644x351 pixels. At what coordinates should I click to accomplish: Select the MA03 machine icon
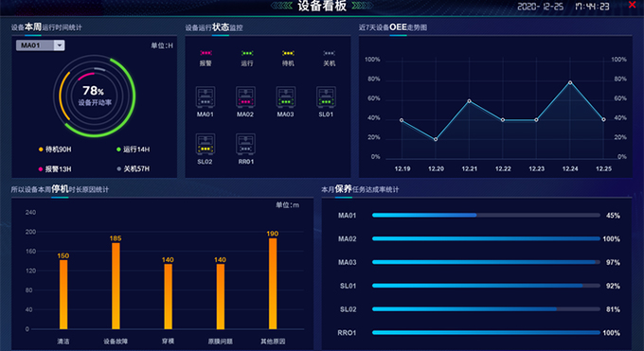click(286, 97)
